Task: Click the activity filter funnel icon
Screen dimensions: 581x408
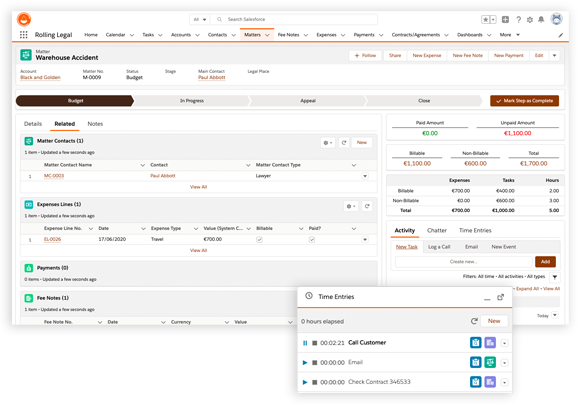Action: pos(555,277)
